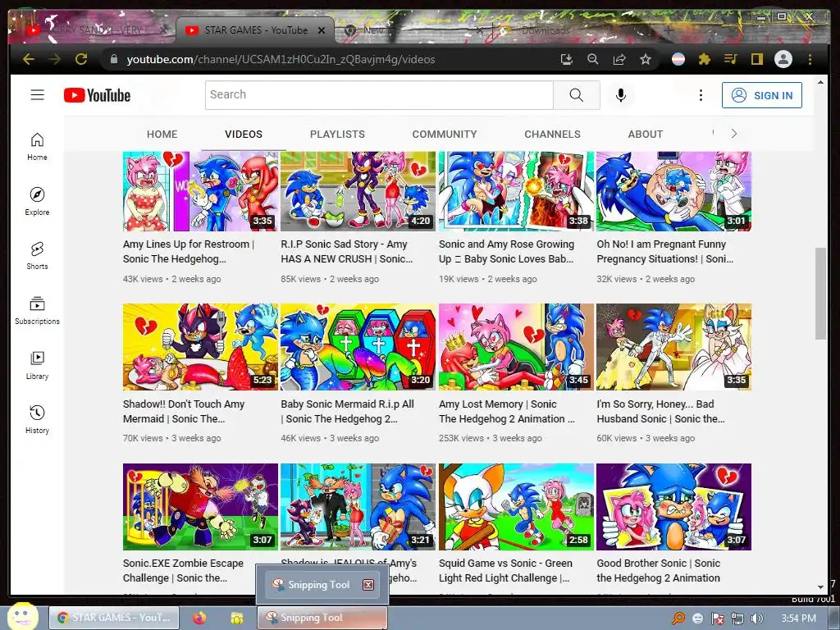Select the VIDEOS tab
This screenshot has height=630, width=840.
pyautogui.click(x=243, y=134)
